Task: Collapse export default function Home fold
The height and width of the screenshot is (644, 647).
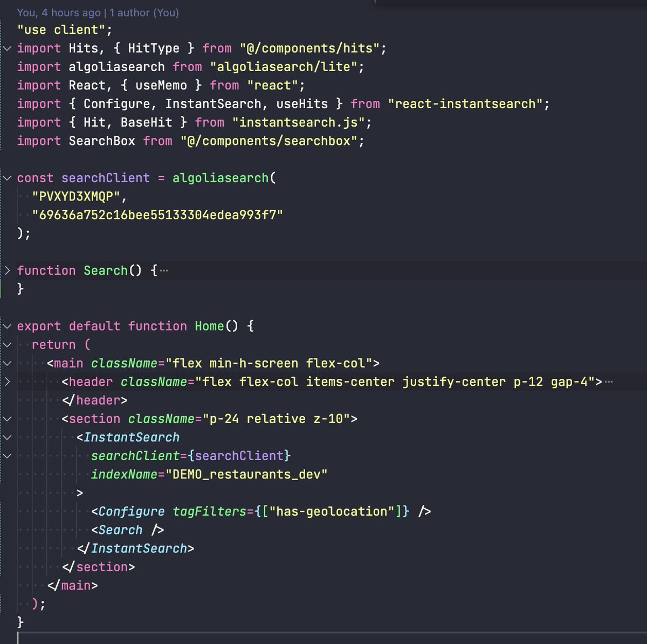Action: point(6,326)
